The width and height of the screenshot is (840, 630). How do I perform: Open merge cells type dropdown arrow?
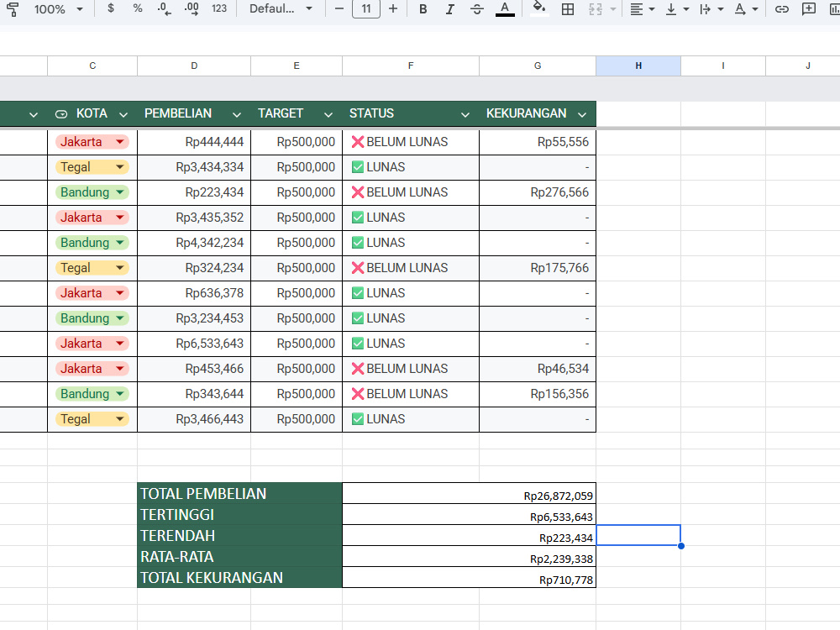613,9
